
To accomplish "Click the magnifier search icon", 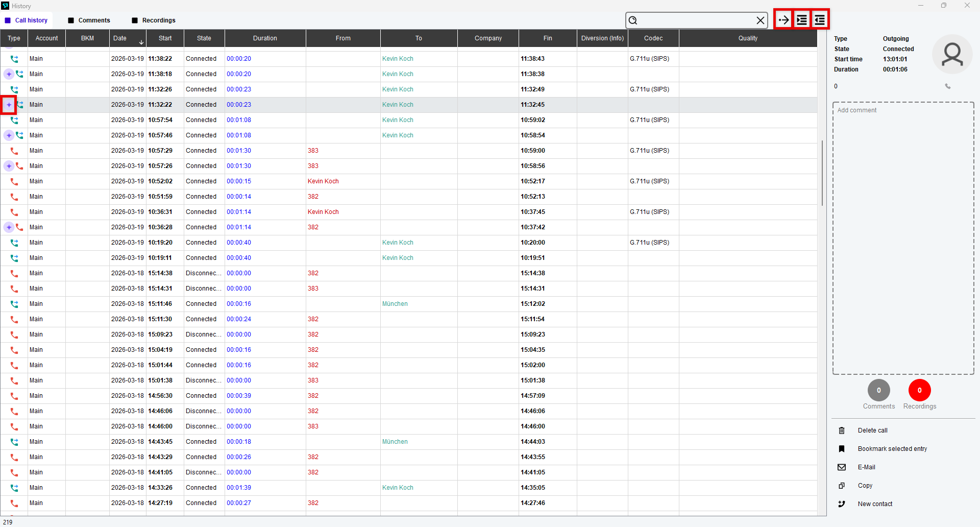I will (633, 20).
